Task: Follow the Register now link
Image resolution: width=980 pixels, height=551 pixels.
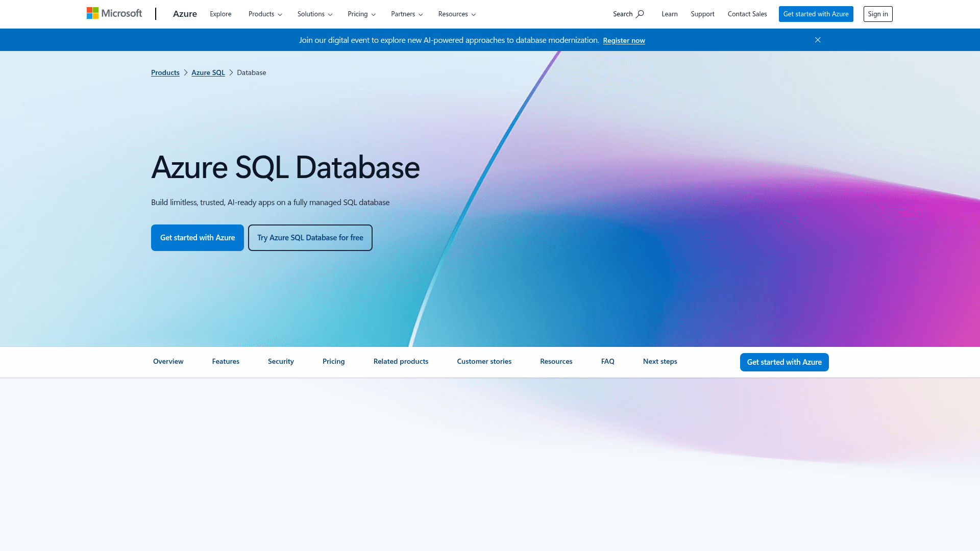Action: click(624, 40)
